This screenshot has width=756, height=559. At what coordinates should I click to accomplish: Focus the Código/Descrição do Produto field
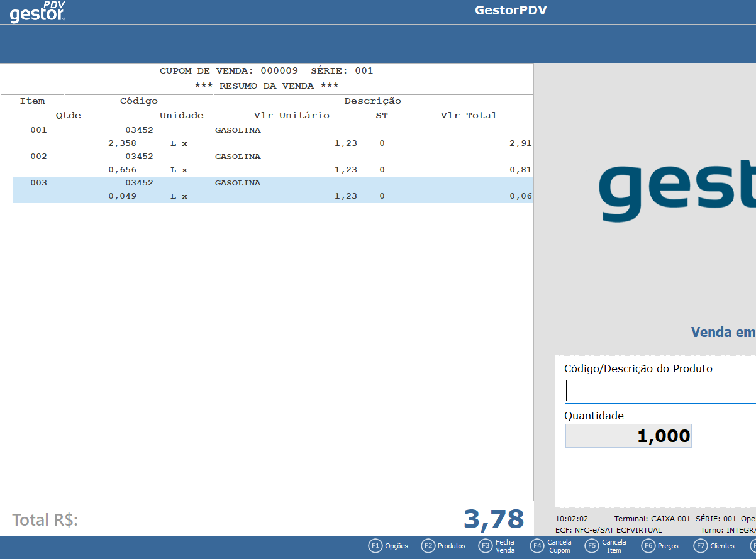660,391
